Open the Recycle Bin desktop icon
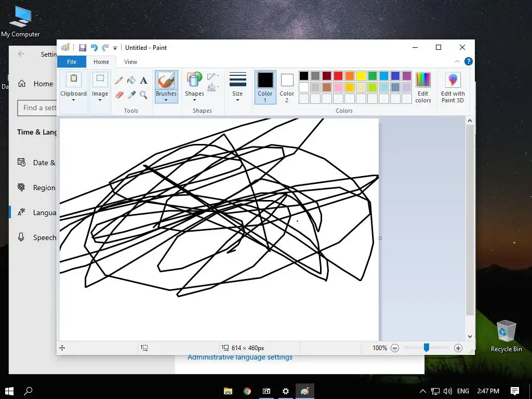Viewport: 532px width, 399px height. (x=506, y=336)
